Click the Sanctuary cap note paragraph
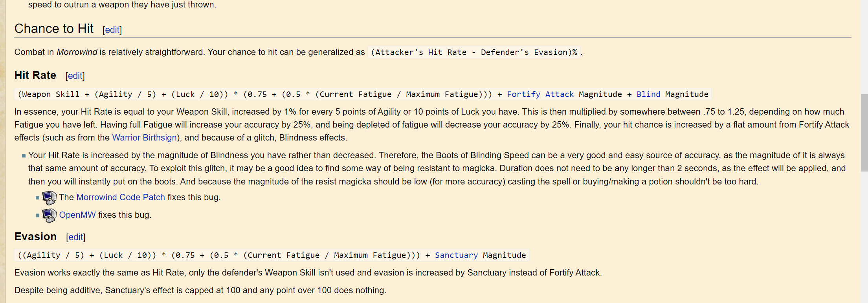 pyautogui.click(x=200, y=290)
